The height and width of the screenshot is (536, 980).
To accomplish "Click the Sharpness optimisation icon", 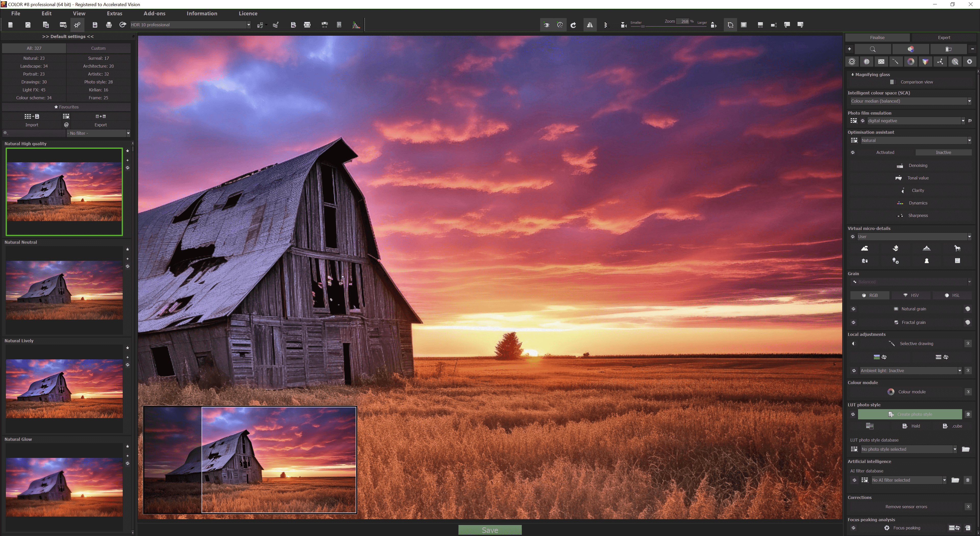I will pyautogui.click(x=900, y=215).
